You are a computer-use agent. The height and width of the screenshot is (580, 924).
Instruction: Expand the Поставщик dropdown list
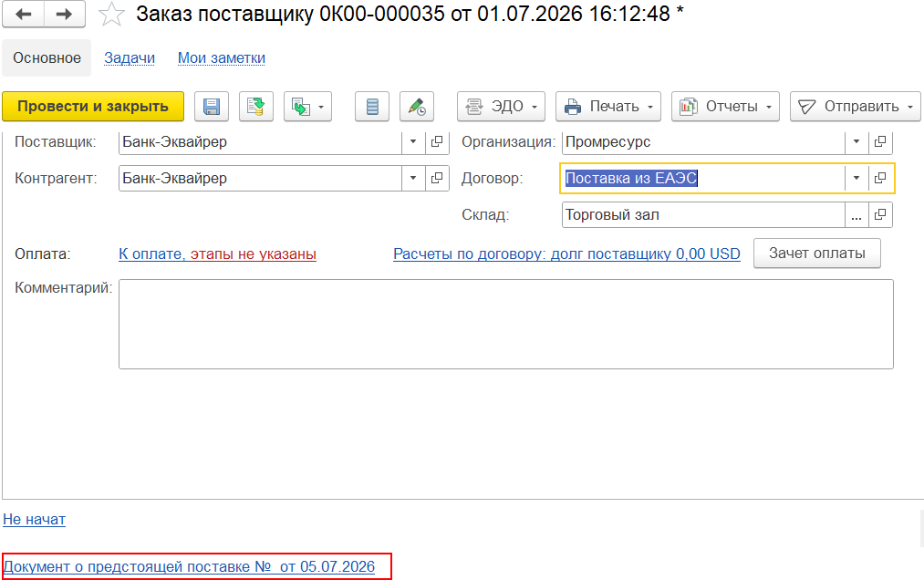click(413, 142)
